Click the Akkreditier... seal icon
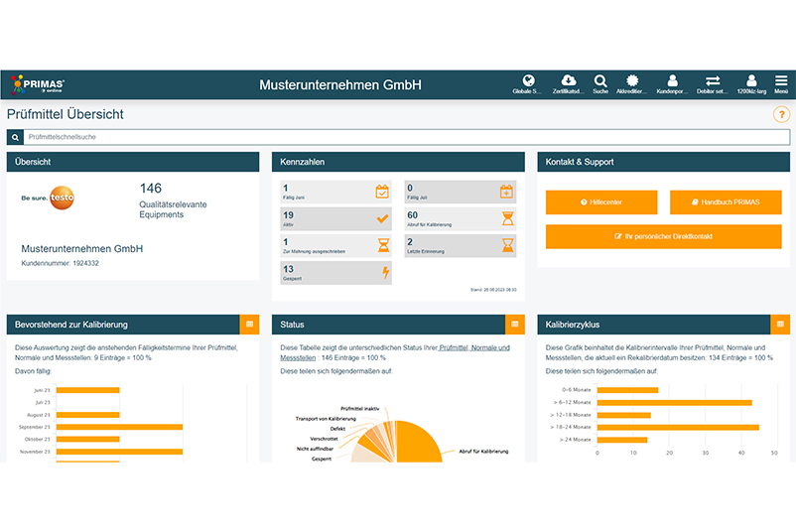This screenshot has height=532, width=796. click(632, 80)
